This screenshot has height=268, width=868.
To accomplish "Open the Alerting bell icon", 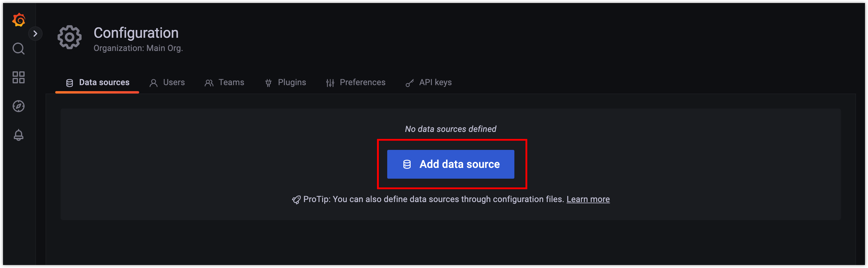I will click(19, 135).
